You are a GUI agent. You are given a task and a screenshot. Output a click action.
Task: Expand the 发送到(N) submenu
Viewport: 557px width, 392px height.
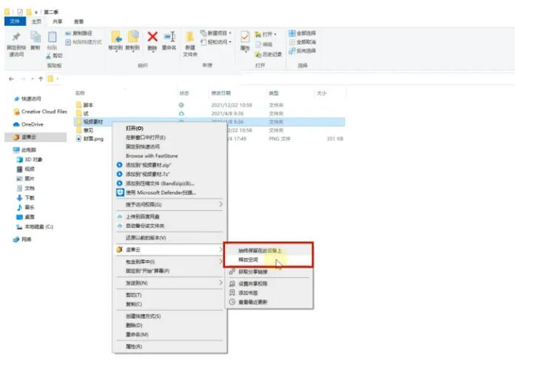pos(169,283)
